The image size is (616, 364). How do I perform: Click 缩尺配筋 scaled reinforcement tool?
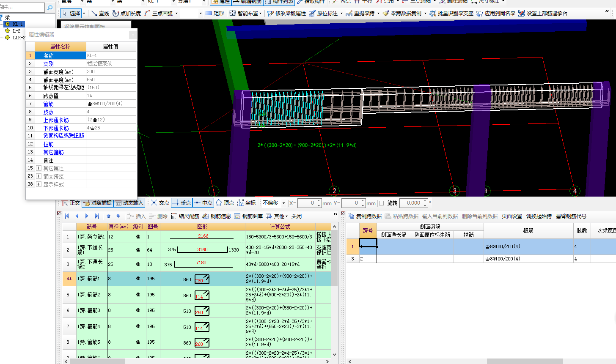(185, 216)
